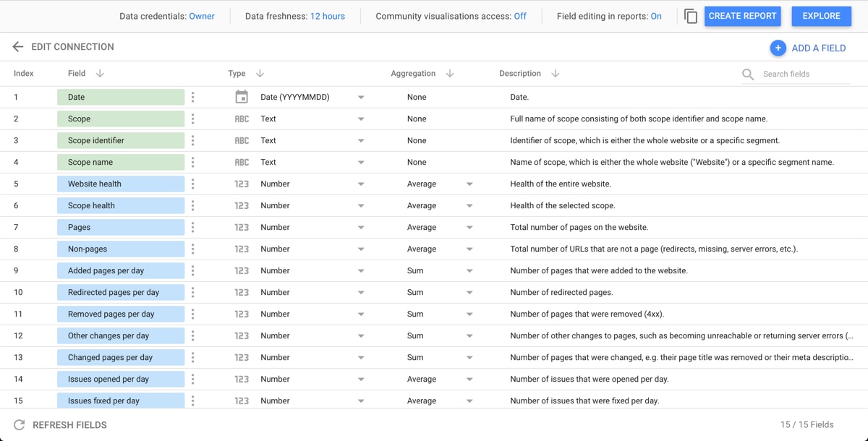The image size is (868, 441).
Task: Click description 'Number of redirected pages.'
Action: (561, 292)
